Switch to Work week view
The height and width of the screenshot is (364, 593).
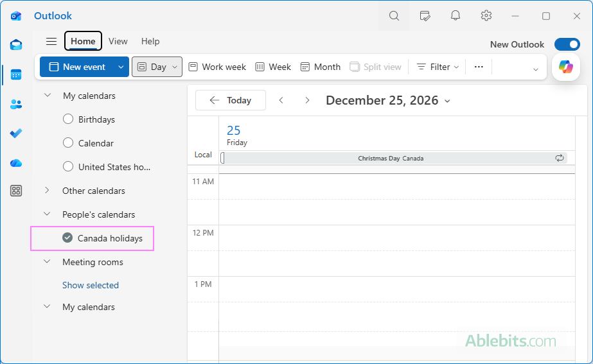(217, 67)
